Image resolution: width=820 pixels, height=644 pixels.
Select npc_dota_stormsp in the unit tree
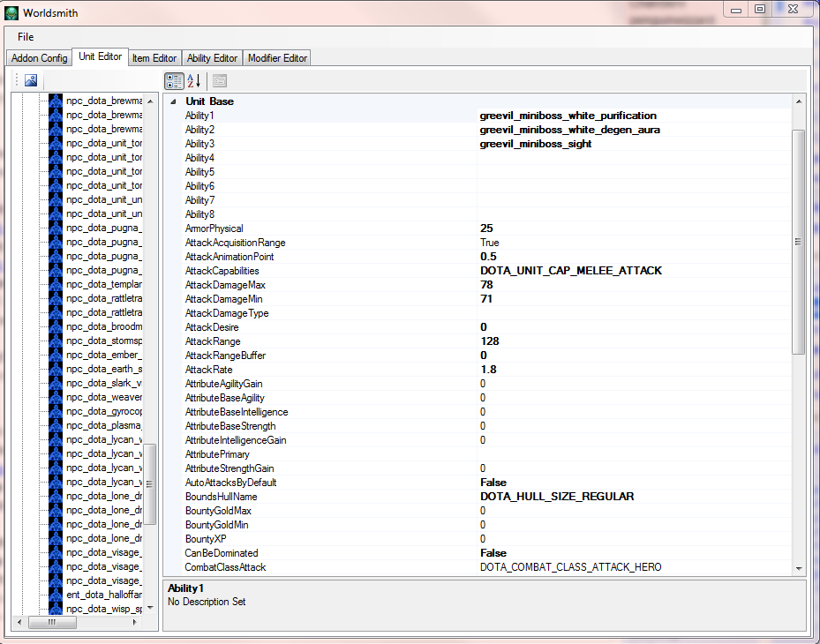tap(104, 341)
